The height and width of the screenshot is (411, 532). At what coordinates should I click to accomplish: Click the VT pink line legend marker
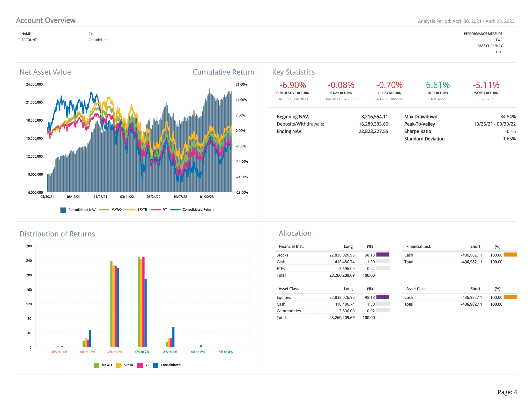click(156, 210)
